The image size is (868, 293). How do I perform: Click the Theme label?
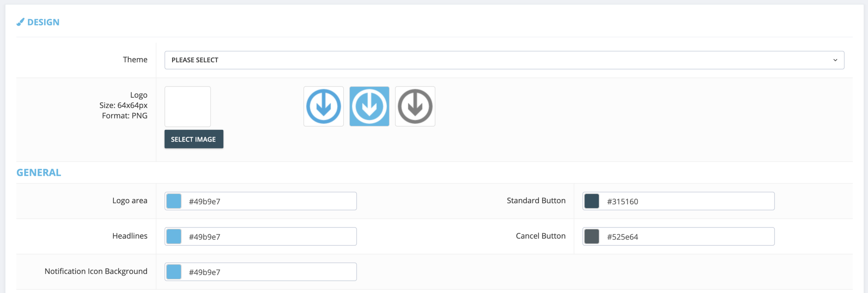135,60
